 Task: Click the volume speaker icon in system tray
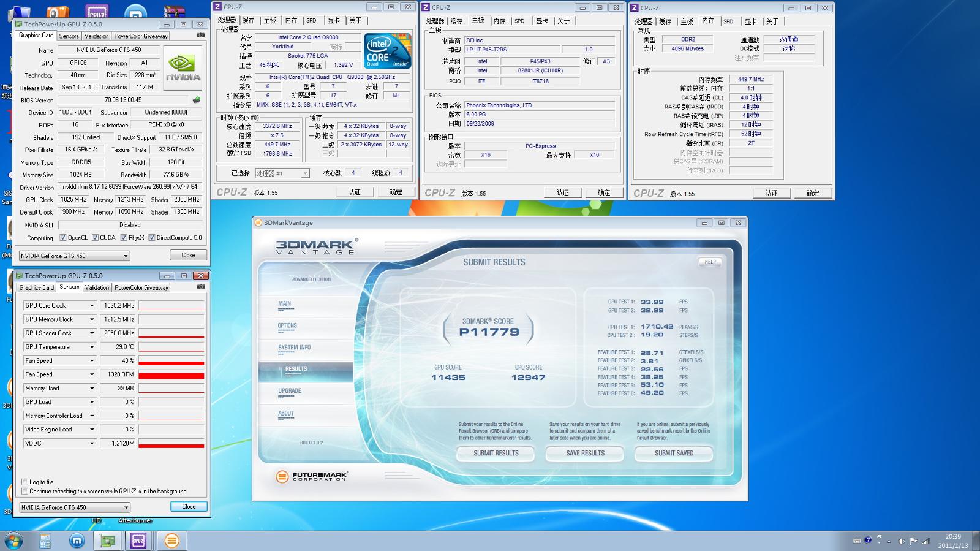click(x=901, y=541)
